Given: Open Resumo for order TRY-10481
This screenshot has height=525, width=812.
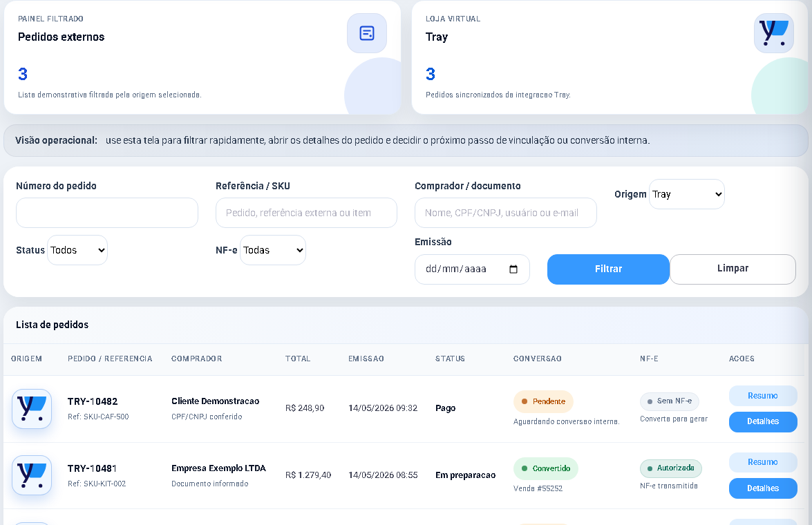Looking at the screenshot, I should click(x=763, y=462).
